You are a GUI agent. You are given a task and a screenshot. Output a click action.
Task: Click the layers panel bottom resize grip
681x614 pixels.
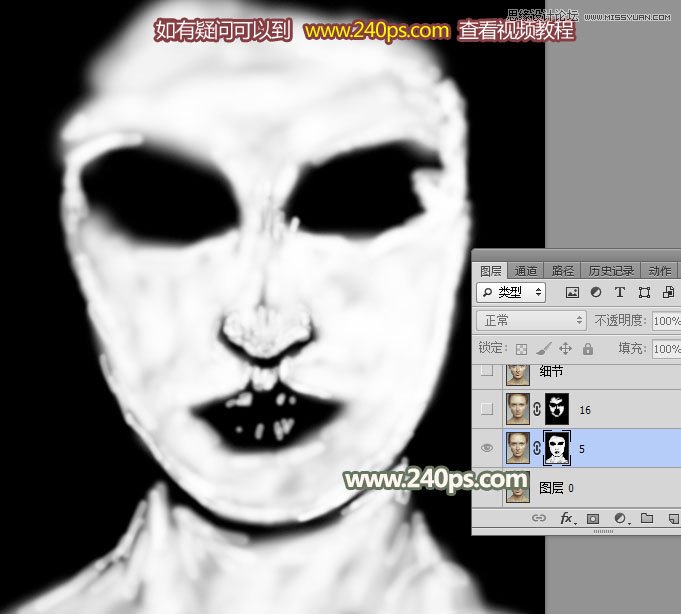603,531
